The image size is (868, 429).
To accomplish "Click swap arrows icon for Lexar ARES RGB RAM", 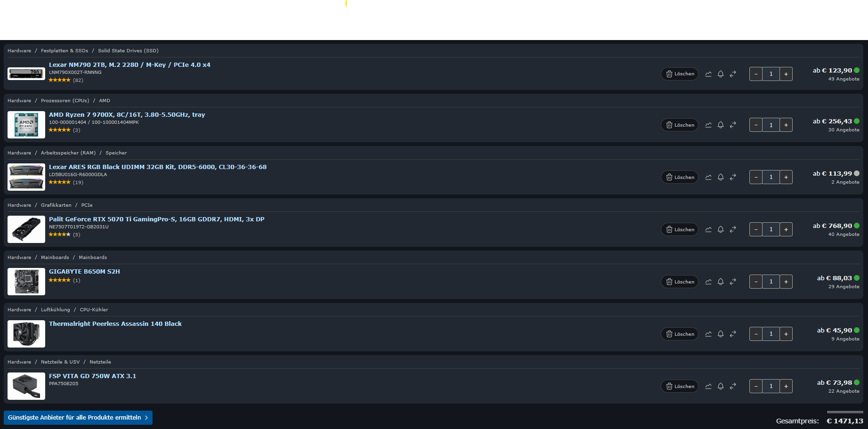I will click(733, 177).
